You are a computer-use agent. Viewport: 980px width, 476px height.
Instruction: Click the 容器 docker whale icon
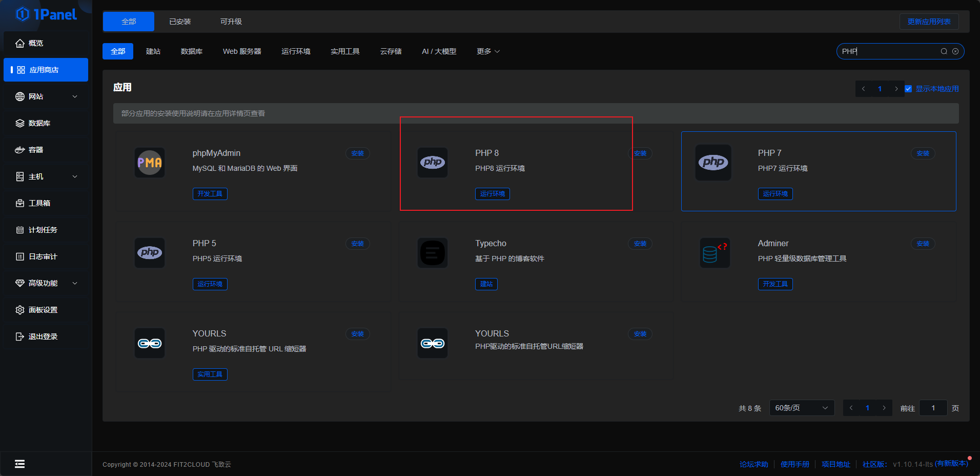click(x=20, y=150)
